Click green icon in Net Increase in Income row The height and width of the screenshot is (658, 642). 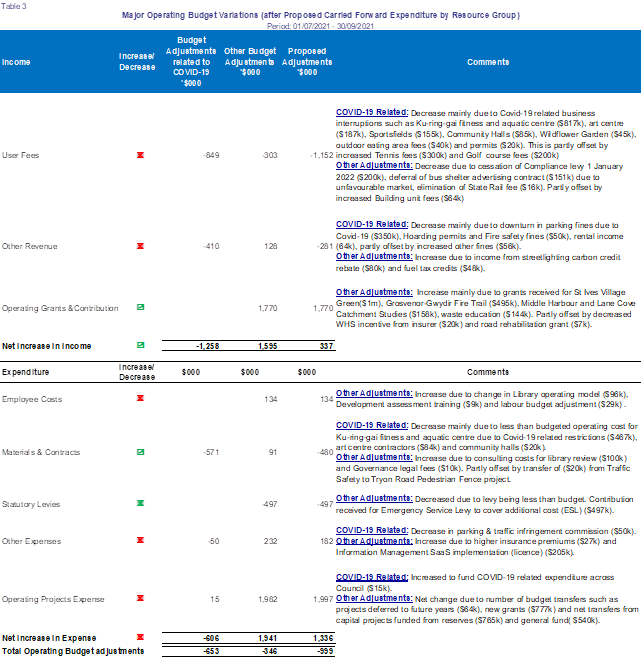click(x=141, y=345)
